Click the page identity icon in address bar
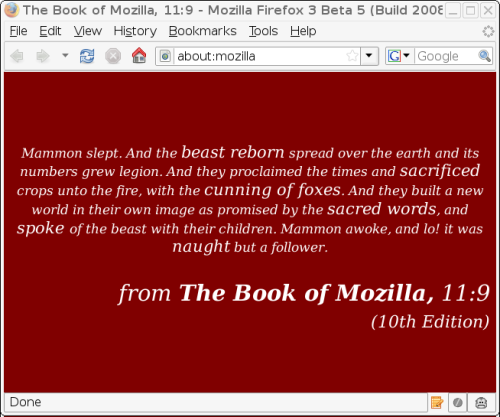Viewport: 500px width, 417px height. pos(165,56)
